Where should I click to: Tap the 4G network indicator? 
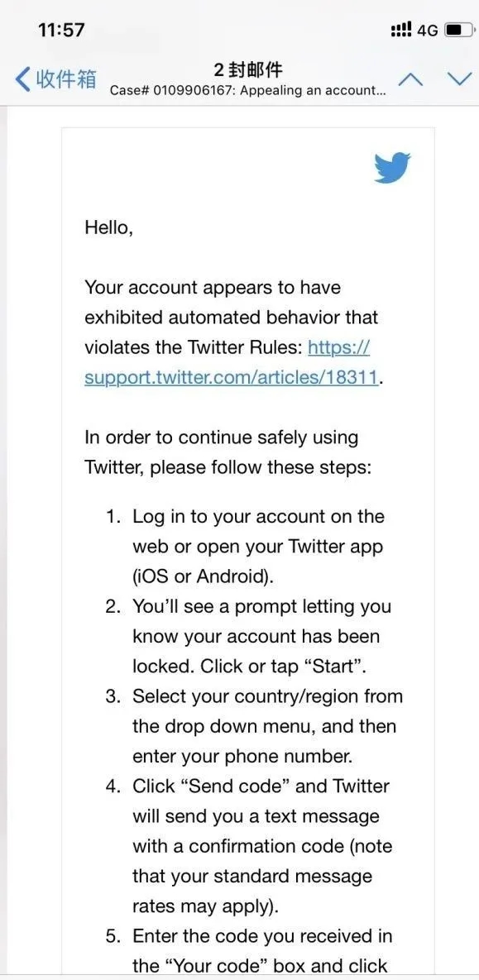point(427,30)
